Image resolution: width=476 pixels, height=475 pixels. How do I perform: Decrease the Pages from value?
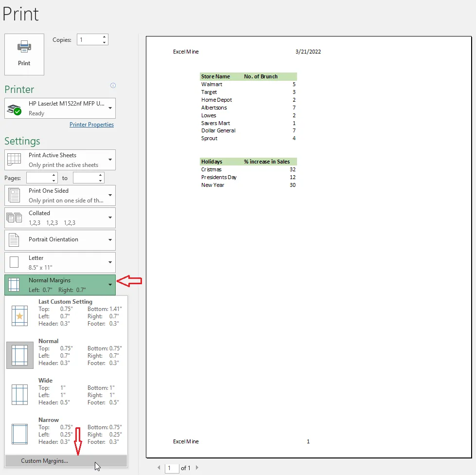pos(54,181)
